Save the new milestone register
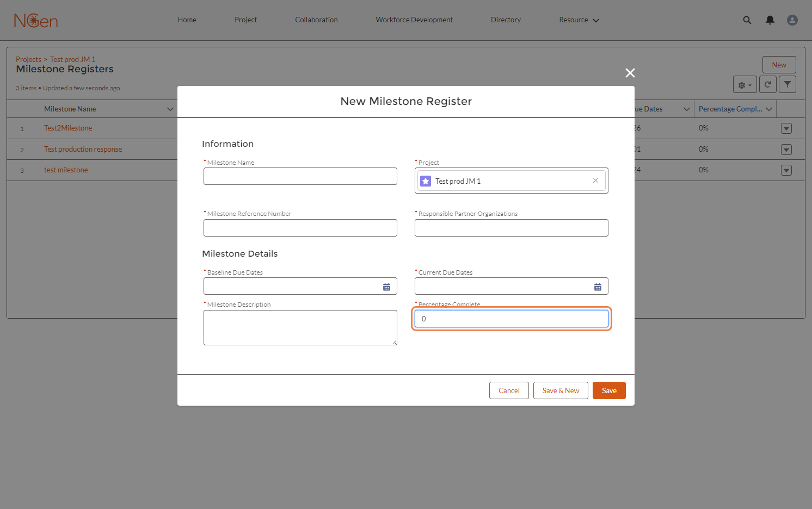This screenshot has width=812, height=509. (x=609, y=390)
